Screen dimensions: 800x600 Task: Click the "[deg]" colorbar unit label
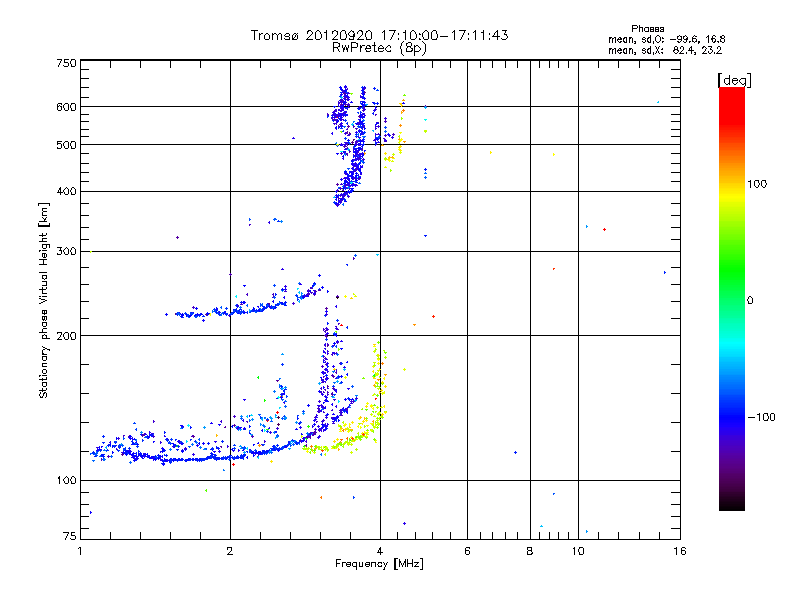click(734, 80)
